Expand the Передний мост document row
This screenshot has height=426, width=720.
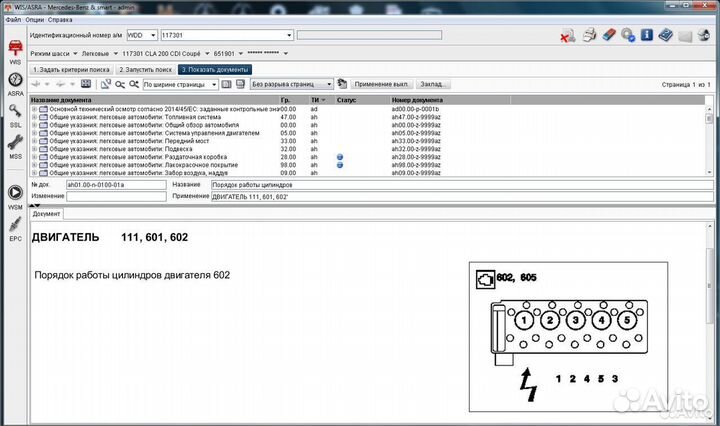click(34, 140)
